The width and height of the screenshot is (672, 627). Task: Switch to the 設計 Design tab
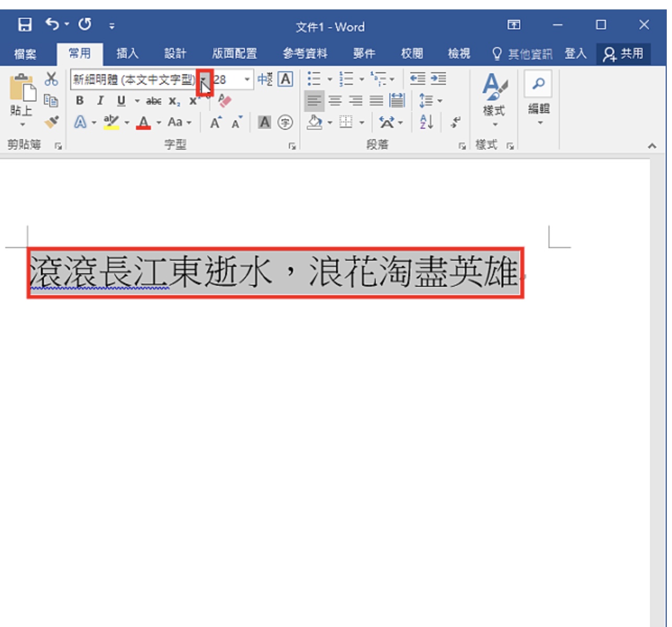[175, 53]
